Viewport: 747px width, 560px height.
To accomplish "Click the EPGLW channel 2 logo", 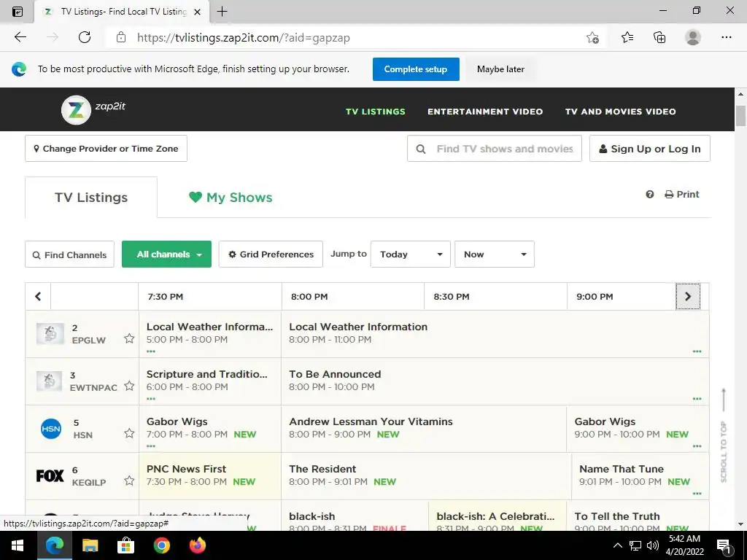I will tap(50, 334).
